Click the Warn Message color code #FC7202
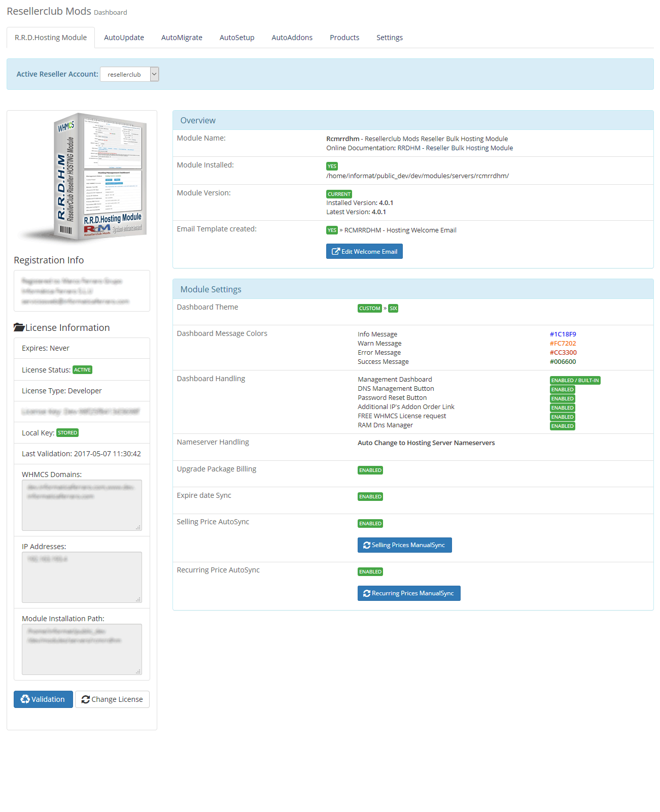Viewport: 660px width, 812px height. coord(563,343)
